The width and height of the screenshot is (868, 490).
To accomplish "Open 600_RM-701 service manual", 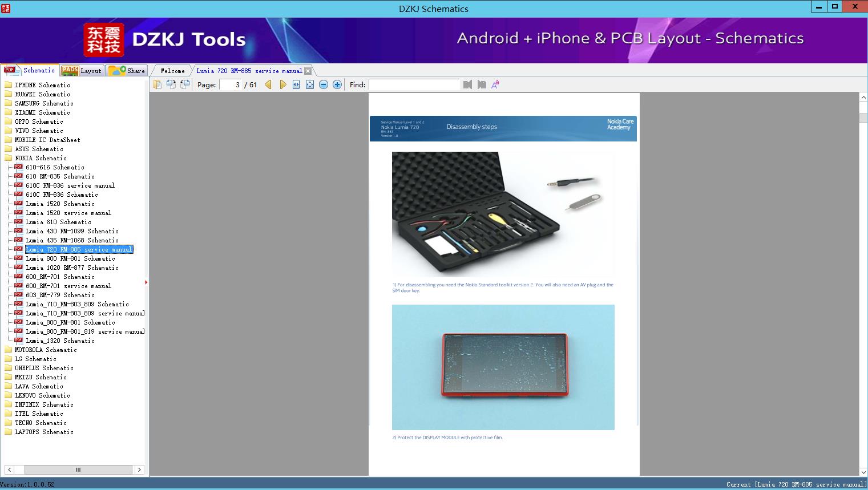I will (x=68, y=286).
